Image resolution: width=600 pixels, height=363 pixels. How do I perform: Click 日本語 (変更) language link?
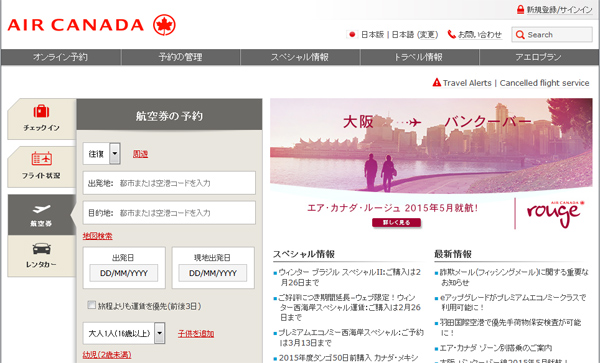click(x=414, y=34)
